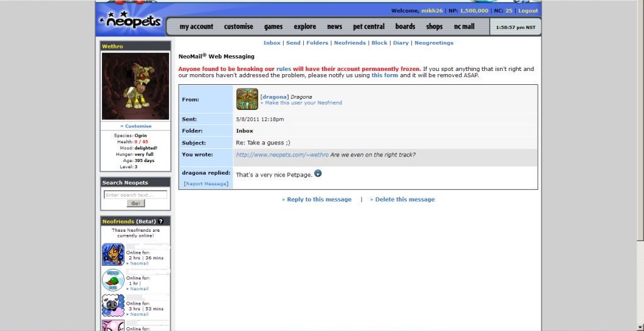Open the shops menu
Viewport: 644px width, 331px height.
tap(434, 26)
